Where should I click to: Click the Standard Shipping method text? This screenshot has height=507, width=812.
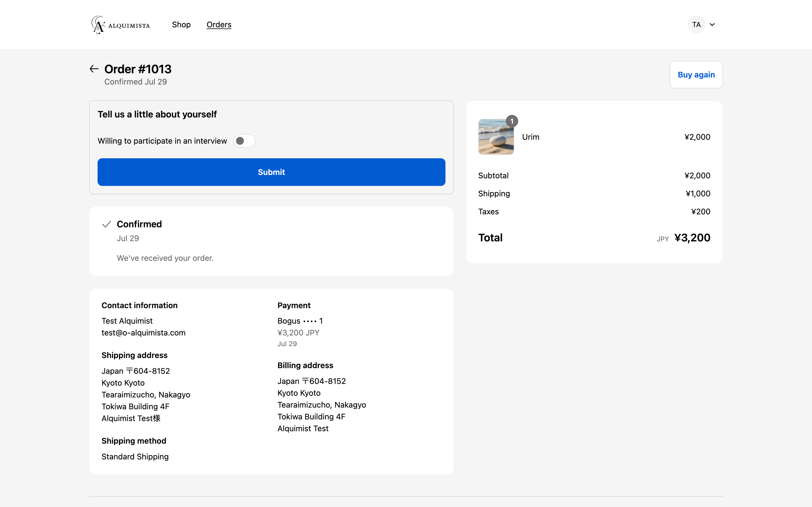pos(135,456)
